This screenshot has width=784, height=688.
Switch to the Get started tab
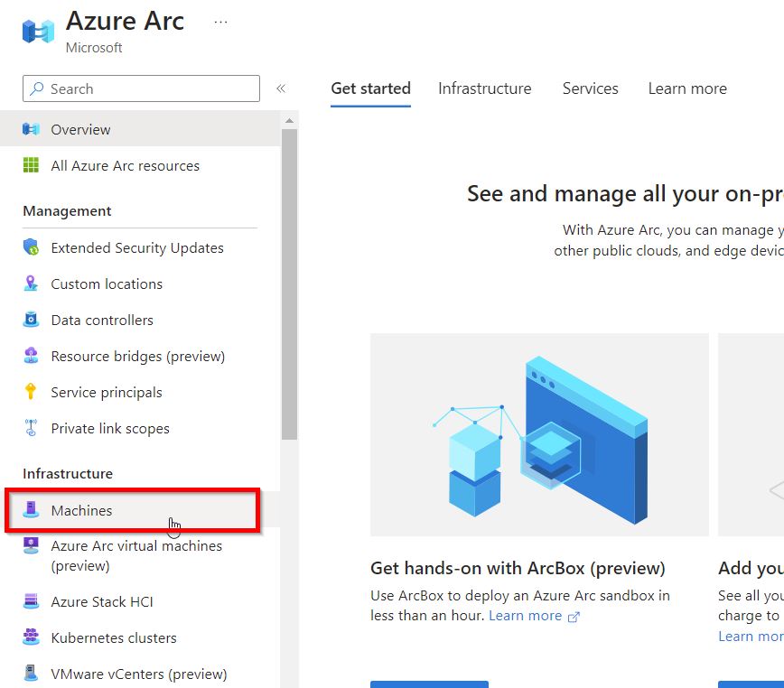point(370,88)
